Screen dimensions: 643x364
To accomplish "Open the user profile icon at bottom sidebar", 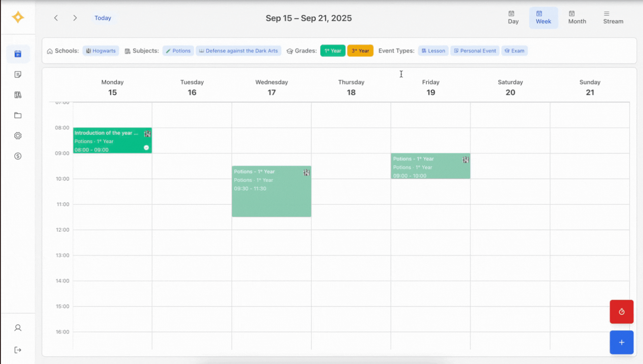I will tap(18, 328).
